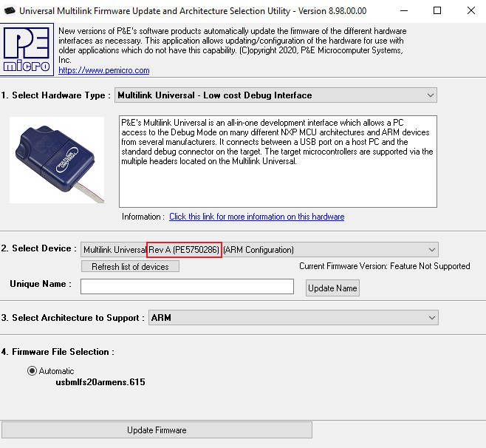Screen dimensions: 486x448
Task: Click the hardware description text box
Action: [277, 160]
